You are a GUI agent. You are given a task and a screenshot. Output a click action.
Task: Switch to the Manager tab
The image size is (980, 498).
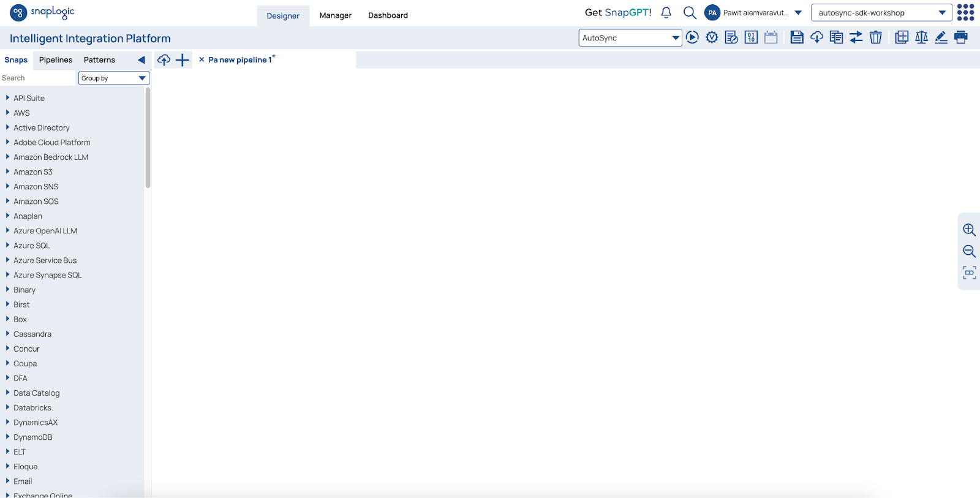(x=335, y=15)
